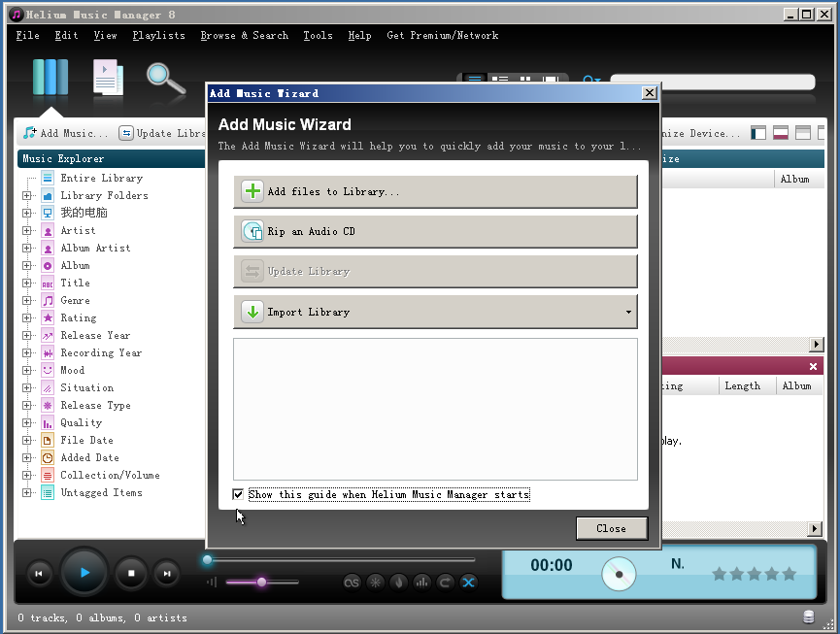Click the Mood smiley icon
Image resolution: width=840 pixels, height=634 pixels.
(x=48, y=371)
